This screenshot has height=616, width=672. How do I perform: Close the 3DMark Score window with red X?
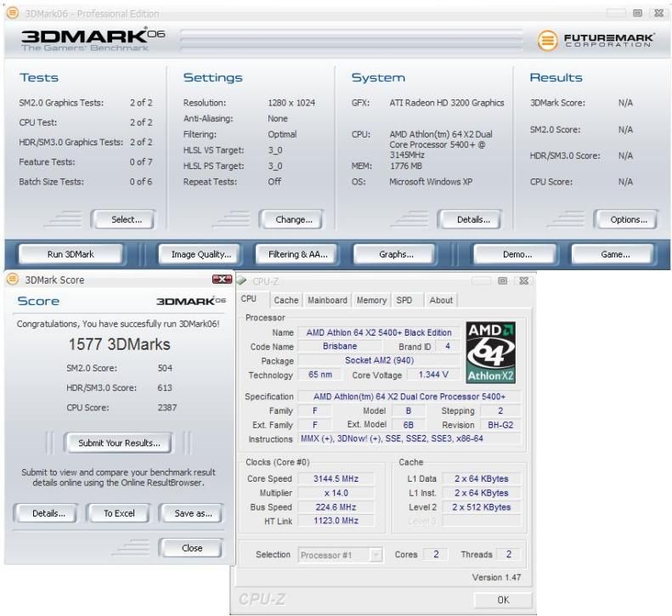pyautogui.click(x=222, y=280)
